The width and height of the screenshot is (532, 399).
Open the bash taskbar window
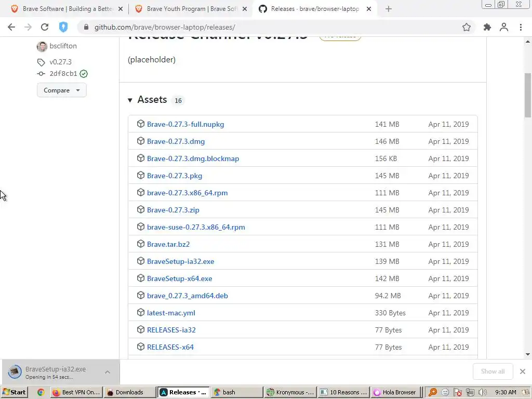click(x=237, y=392)
